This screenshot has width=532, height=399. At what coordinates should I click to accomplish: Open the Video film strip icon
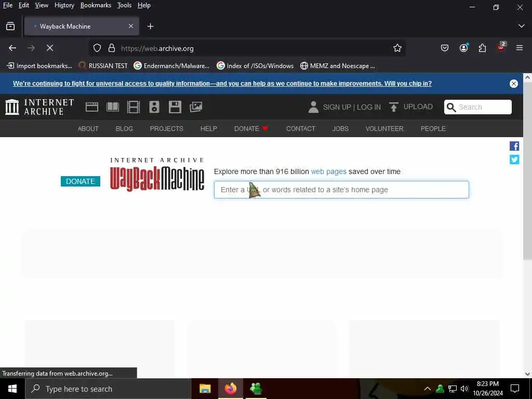click(134, 107)
